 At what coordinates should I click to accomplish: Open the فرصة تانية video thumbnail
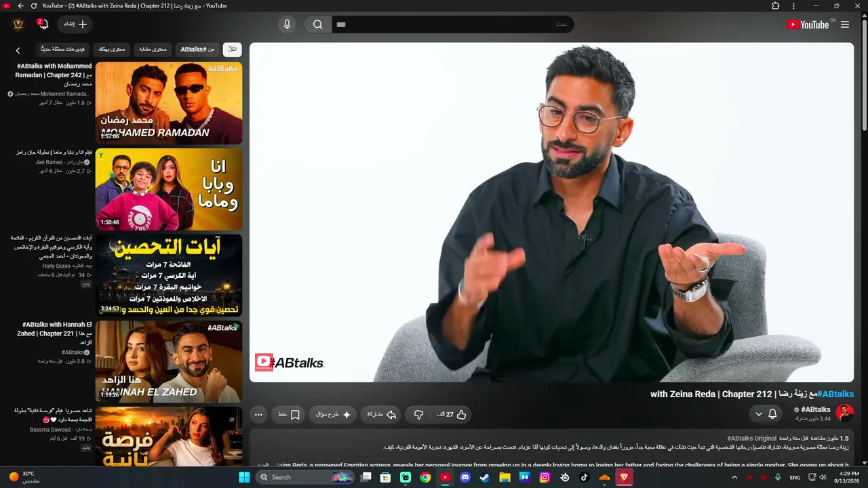(x=169, y=436)
